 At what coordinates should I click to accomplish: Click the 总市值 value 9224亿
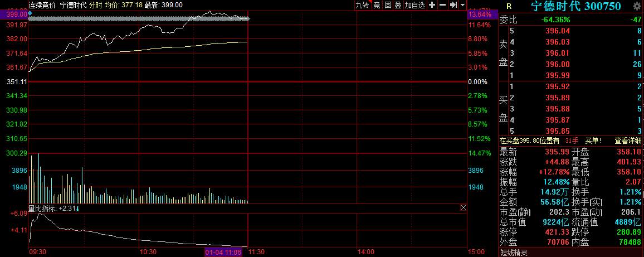555,222
